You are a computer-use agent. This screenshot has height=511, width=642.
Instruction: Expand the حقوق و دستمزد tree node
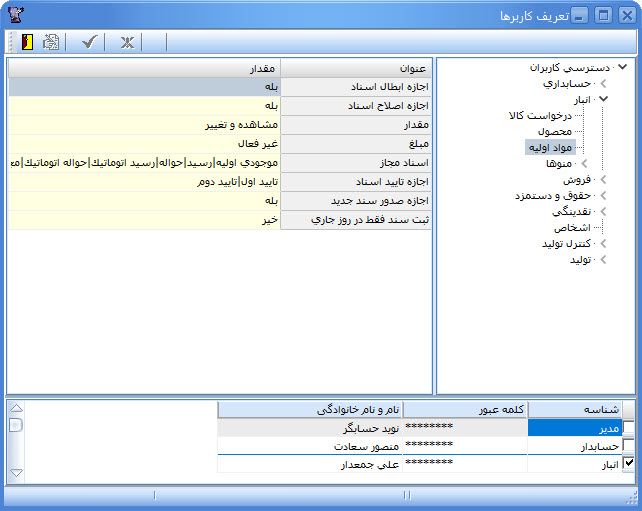tap(603, 196)
